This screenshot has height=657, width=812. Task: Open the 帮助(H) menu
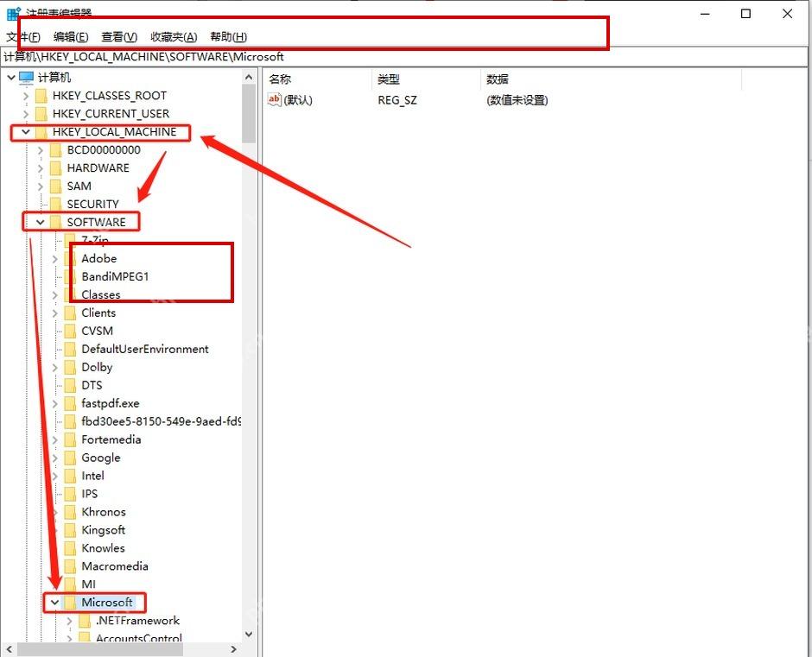(x=228, y=37)
